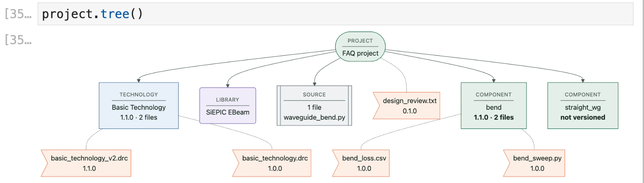Click the word 'tree' in the code

(115, 14)
